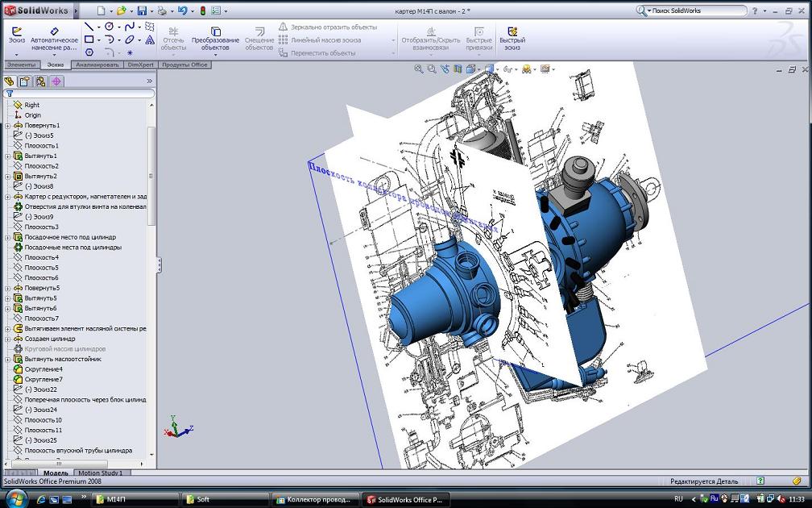This screenshot has height=508, width=812.
Task: Click Zoom to Fit in the view toolbar
Action: pyautogui.click(x=418, y=69)
